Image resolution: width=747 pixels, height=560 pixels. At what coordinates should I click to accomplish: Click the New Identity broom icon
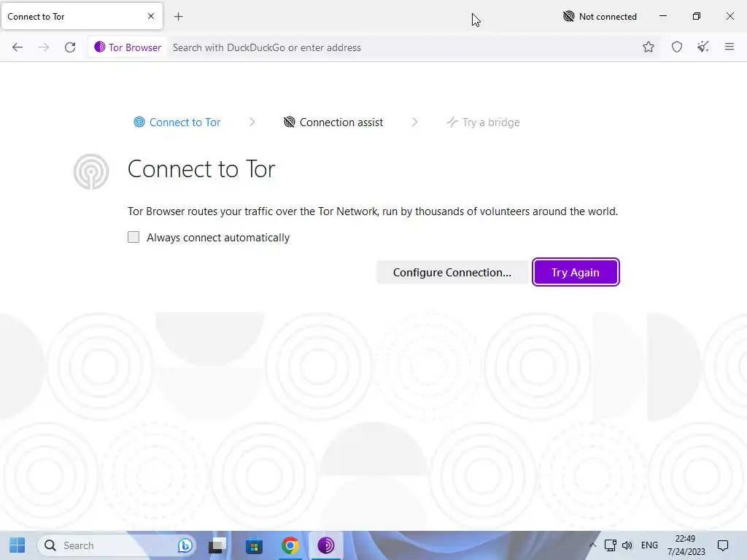(x=703, y=47)
